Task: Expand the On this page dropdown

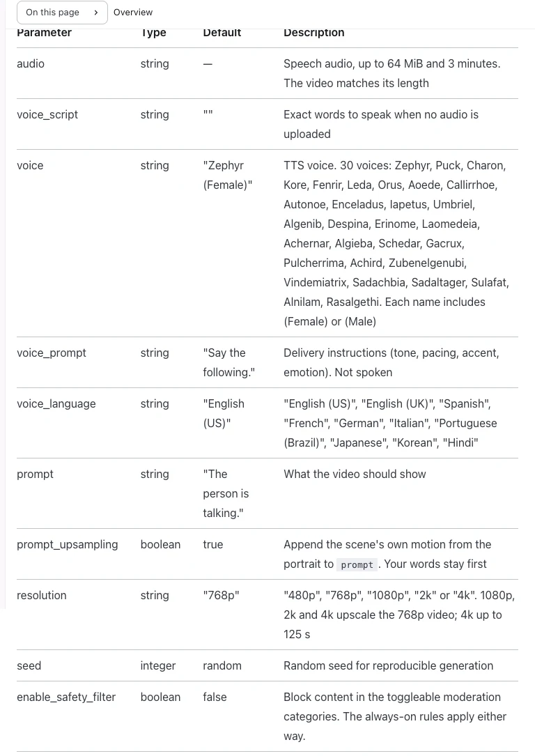Action: click(x=62, y=13)
